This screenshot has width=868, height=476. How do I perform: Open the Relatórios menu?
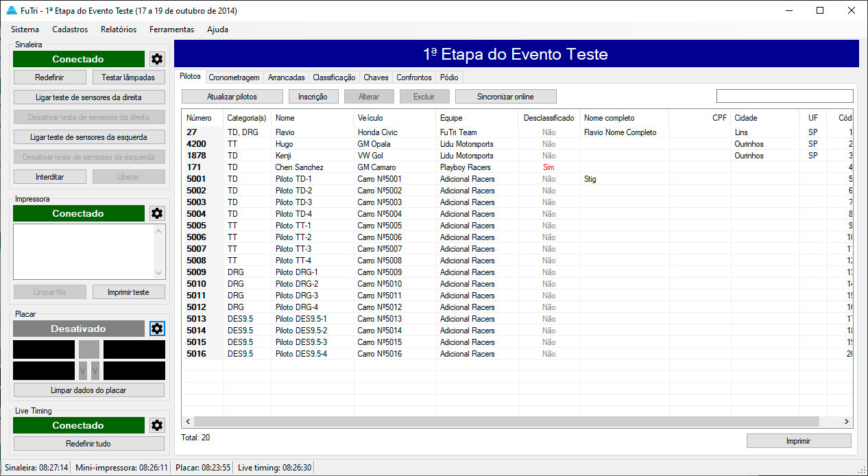118,29
